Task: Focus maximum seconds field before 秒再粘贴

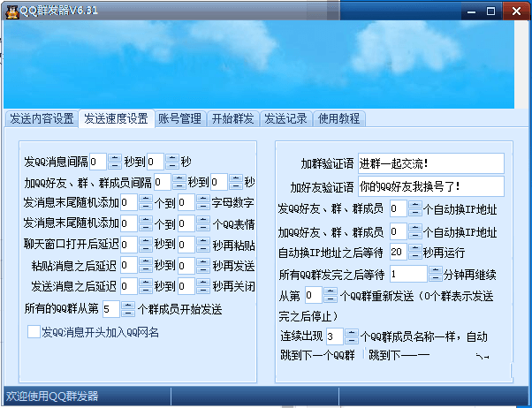Action: pos(186,245)
